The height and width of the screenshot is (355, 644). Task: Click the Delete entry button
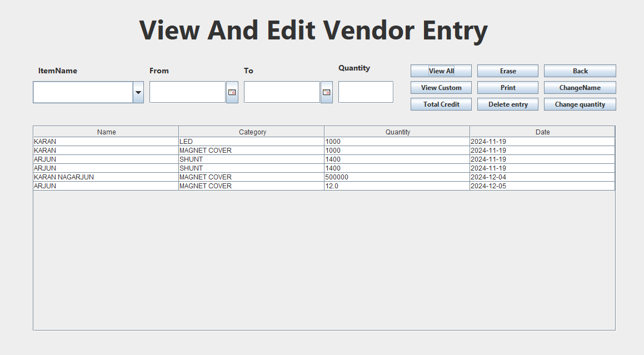click(507, 104)
